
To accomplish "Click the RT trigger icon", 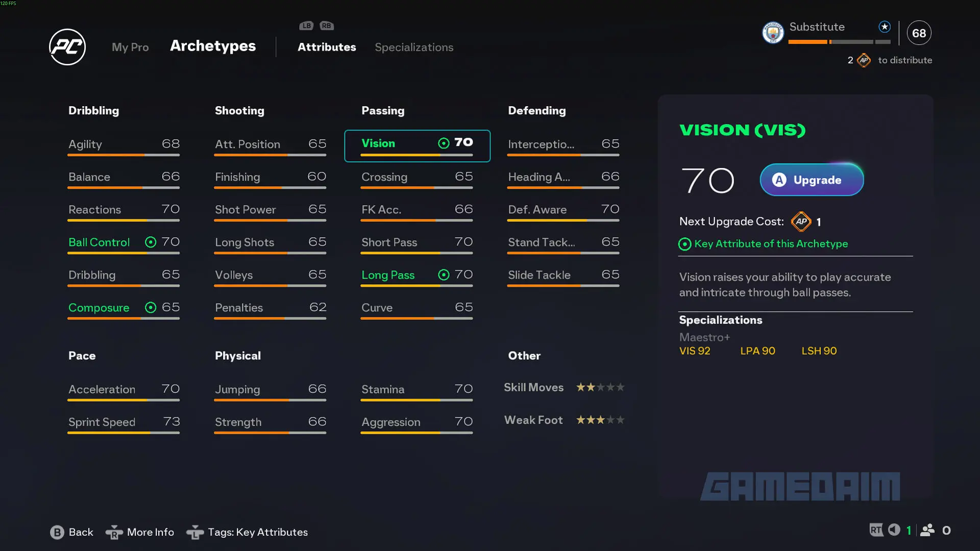I will (x=876, y=530).
